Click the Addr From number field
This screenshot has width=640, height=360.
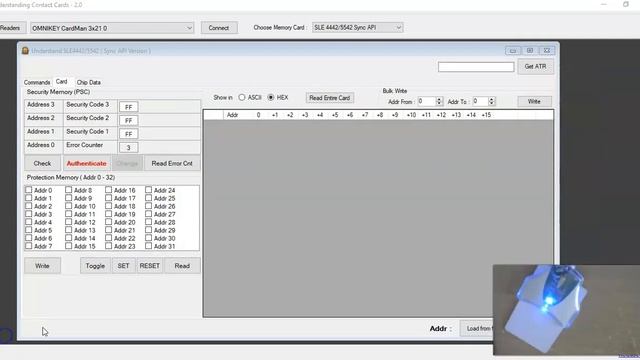pyautogui.click(x=427, y=102)
